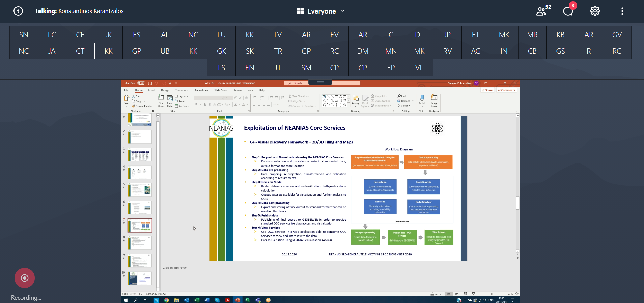Switch to Slide Sorter view icon
The height and width of the screenshot is (303, 644).
(x=457, y=294)
